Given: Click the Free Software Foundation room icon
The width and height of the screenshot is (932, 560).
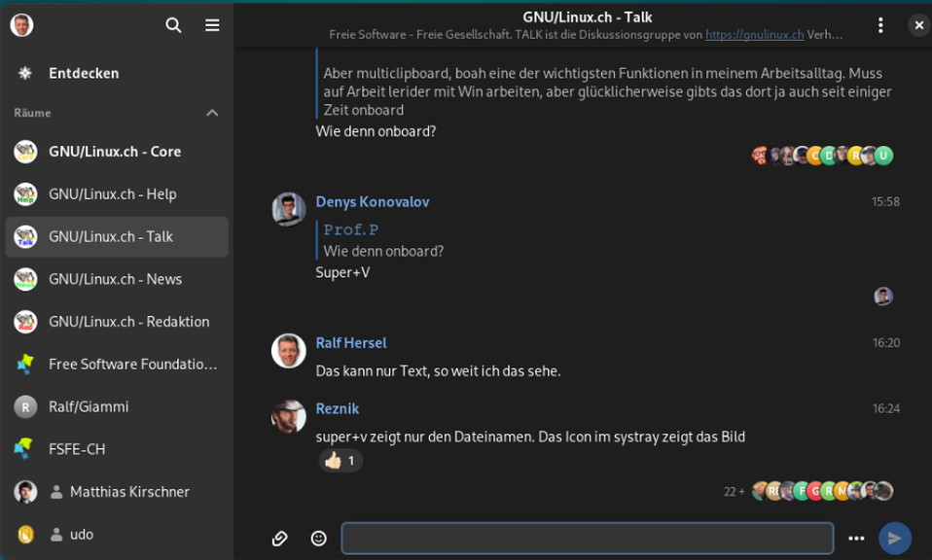Looking at the screenshot, I should click(x=25, y=364).
